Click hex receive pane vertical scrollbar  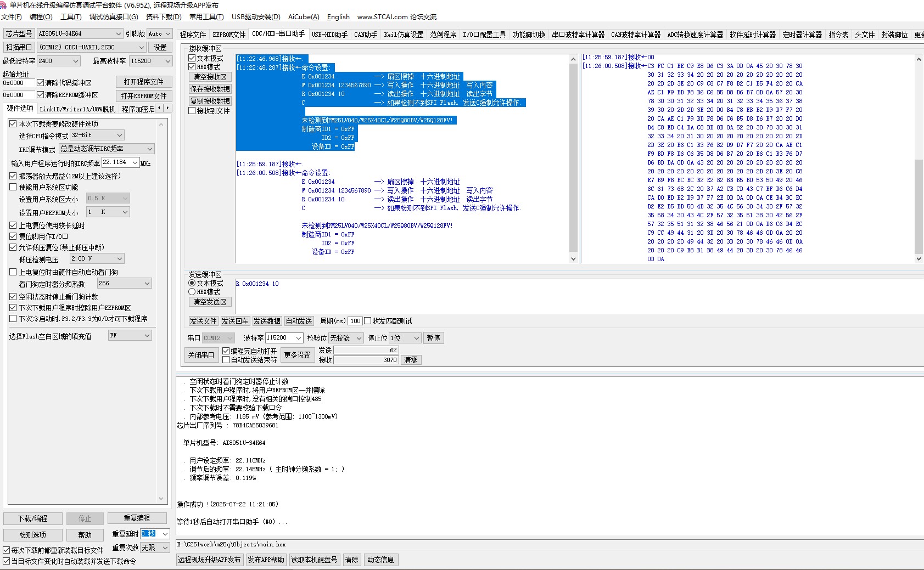tap(919, 158)
